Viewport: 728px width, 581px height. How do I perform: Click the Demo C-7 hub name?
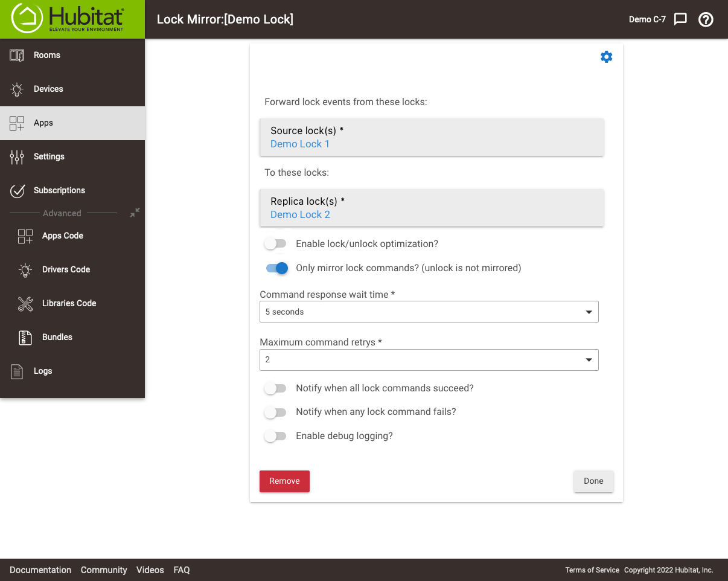[x=647, y=19]
